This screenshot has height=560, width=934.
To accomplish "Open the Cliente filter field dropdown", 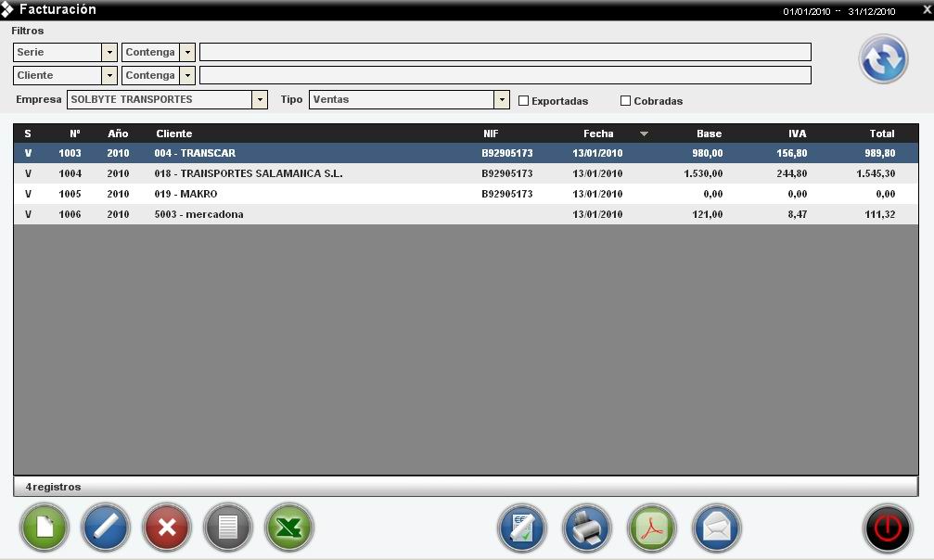I will click(x=109, y=76).
